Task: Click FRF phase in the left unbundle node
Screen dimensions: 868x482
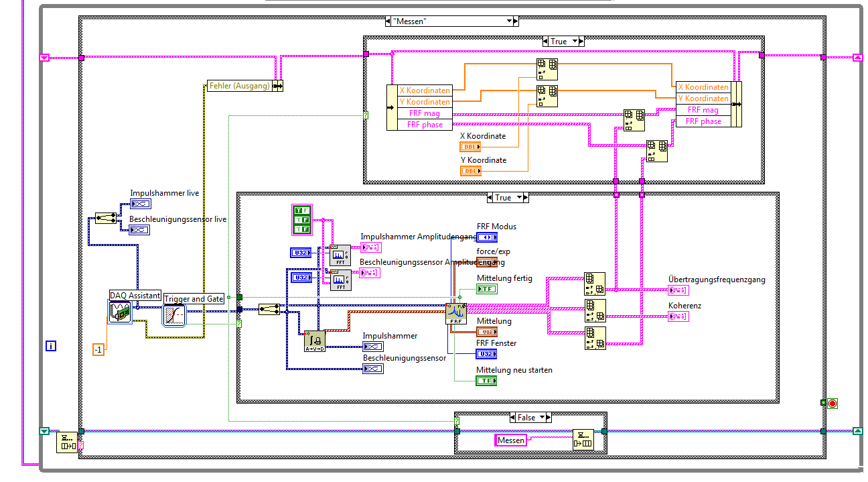Action: pos(425,125)
